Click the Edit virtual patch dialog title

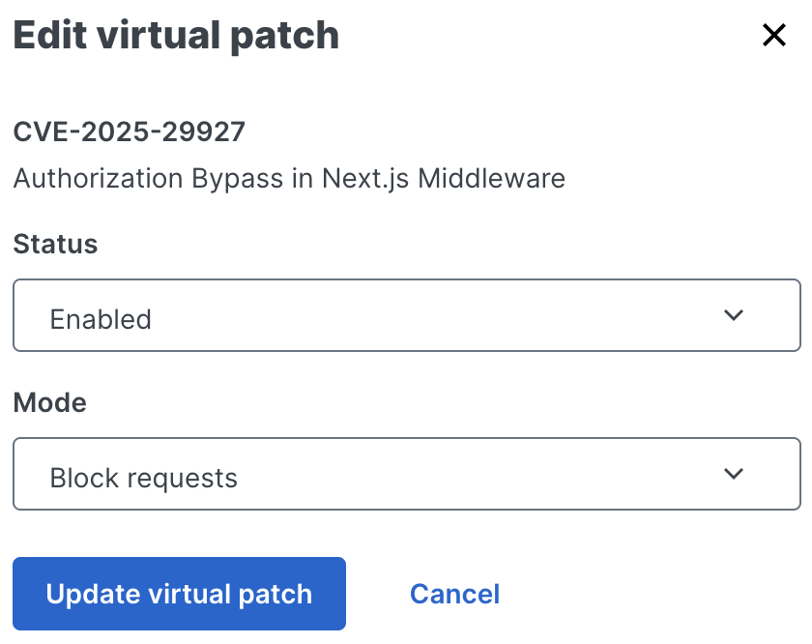coord(176,35)
